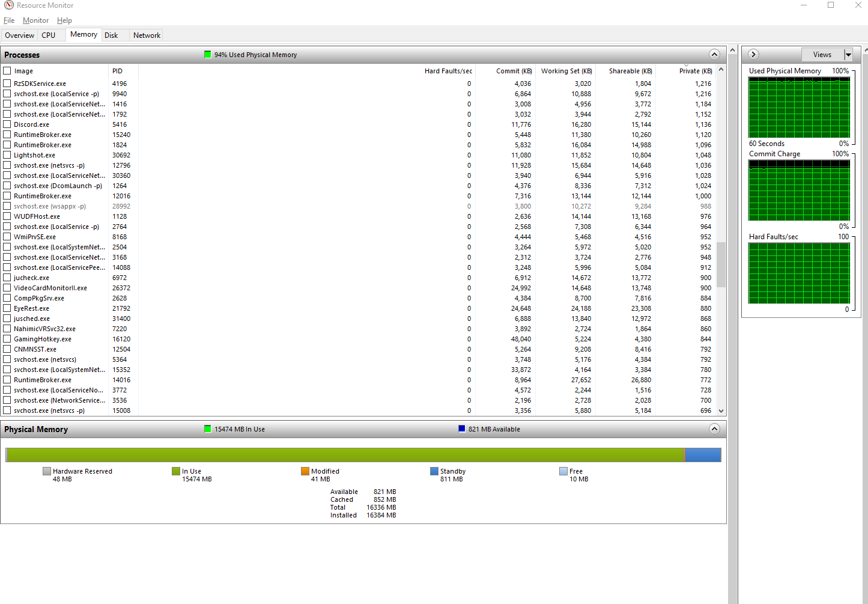Viewport: 868px width, 604px height.
Task: Click the scroll-down arrow of the process list
Action: point(721,411)
